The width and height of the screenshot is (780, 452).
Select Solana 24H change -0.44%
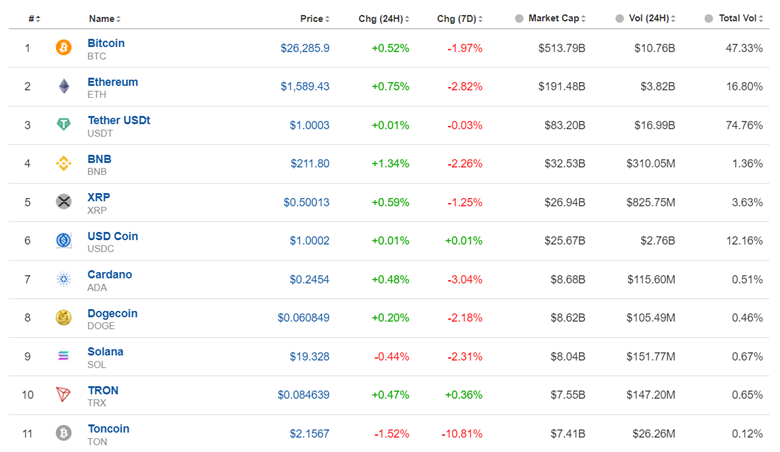(x=392, y=357)
